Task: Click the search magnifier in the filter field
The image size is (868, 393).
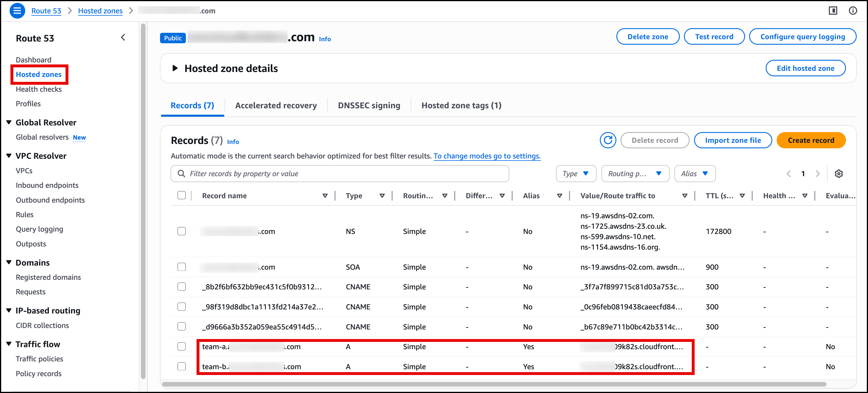Action: [181, 173]
